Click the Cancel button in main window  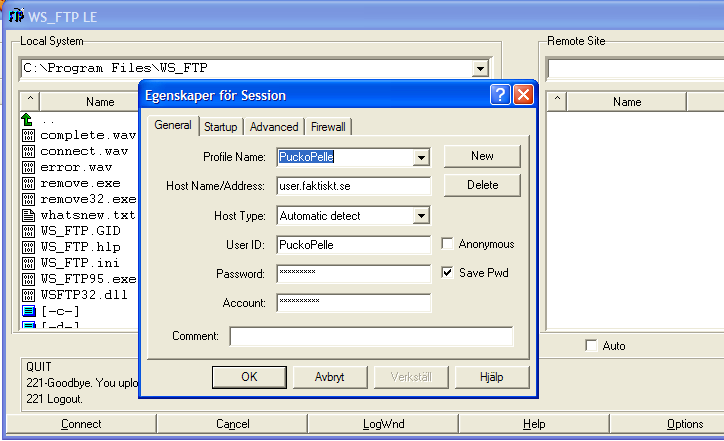pos(233,424)
